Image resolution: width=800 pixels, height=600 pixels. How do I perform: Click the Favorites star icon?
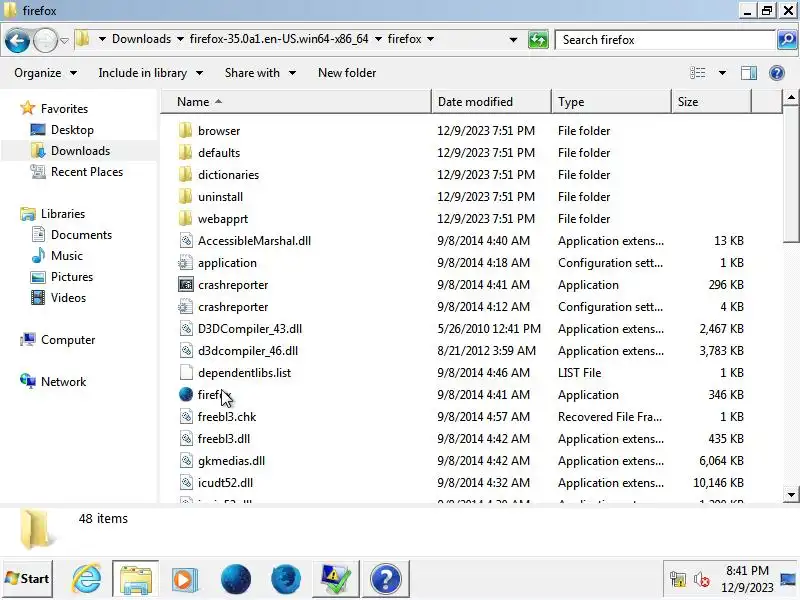[x=27, y=108]
